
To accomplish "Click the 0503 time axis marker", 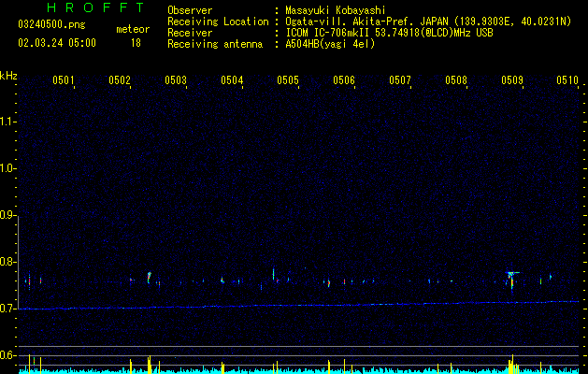I will pos(176,80).
